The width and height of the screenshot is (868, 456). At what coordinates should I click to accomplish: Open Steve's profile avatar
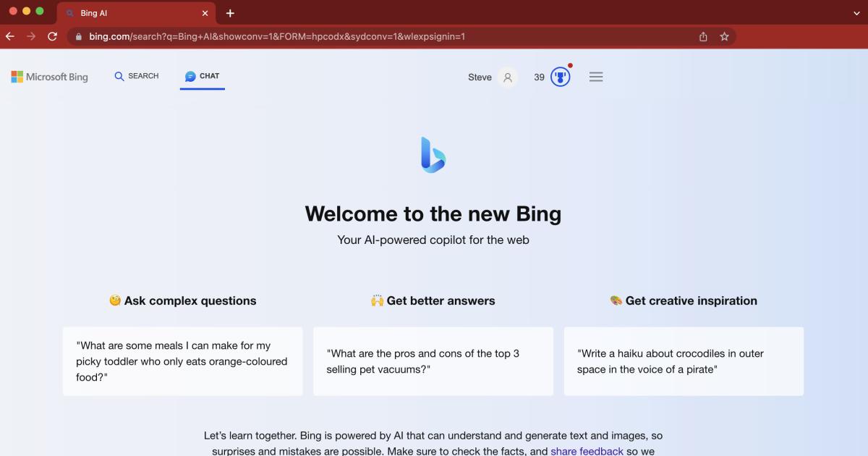pyautogui.click(x=506, y=77)
